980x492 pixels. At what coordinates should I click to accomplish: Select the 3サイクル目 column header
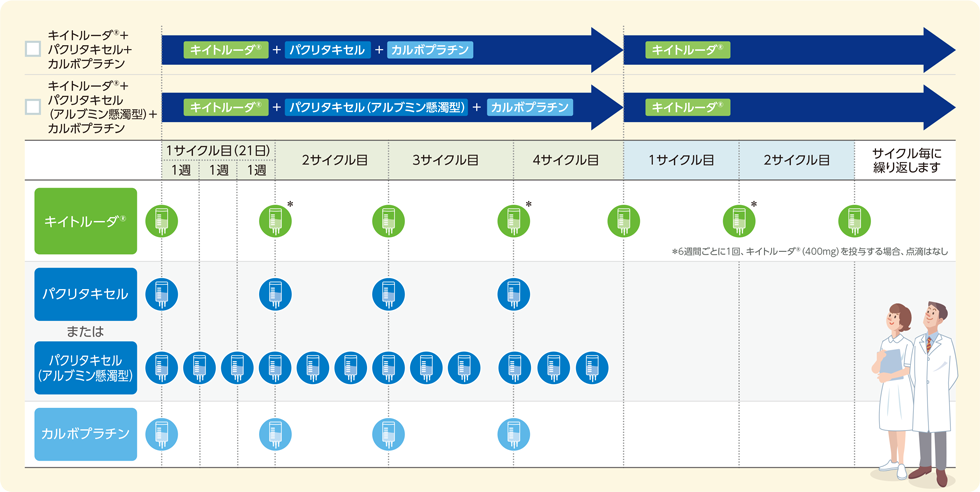pos(445,160)
